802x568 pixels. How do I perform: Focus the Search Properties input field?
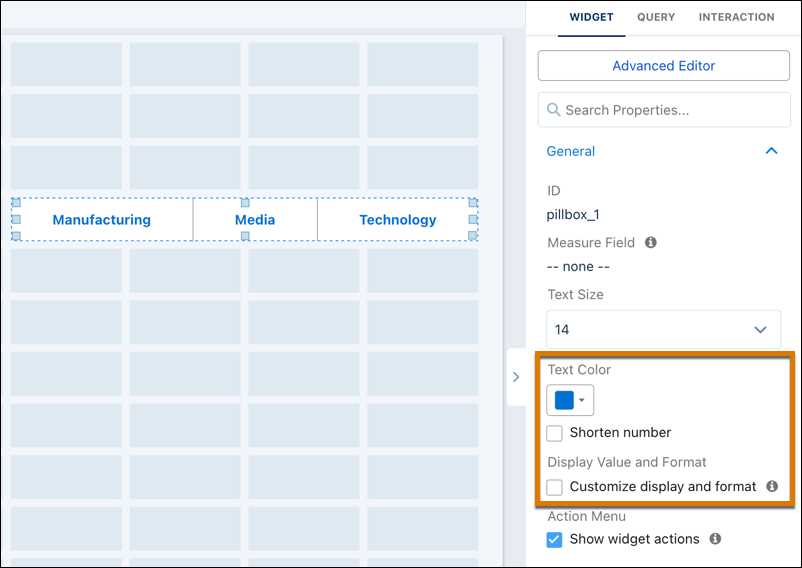pyautogui.click(x=664, y=110)
